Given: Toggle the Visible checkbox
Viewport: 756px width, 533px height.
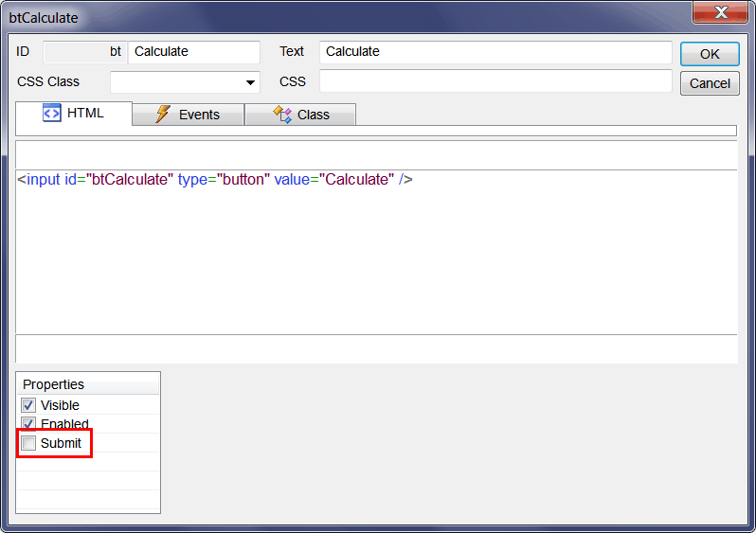Looking at the screenshot, I should point(28,405).
